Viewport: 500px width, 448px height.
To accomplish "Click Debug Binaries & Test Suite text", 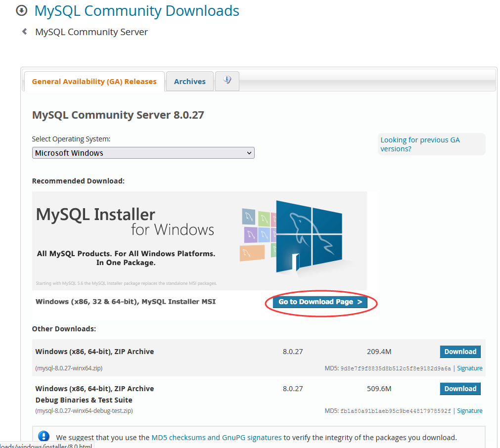I will coord(84,400).
